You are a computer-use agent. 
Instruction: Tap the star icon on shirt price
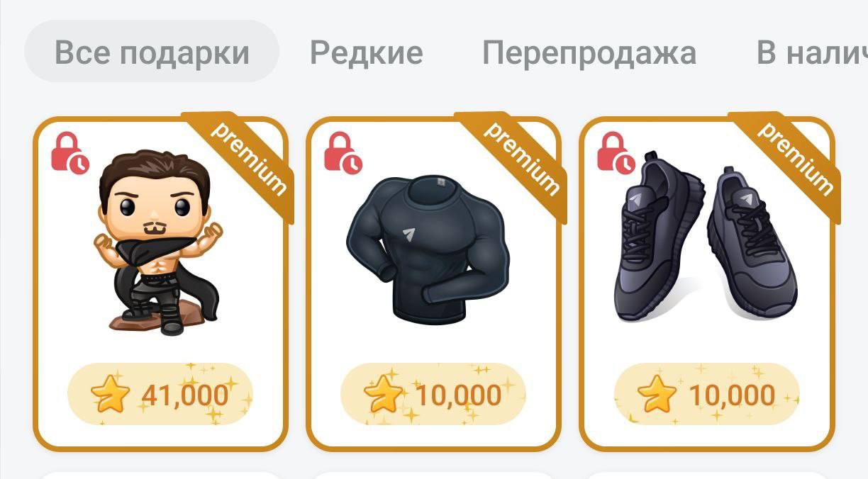tap(383, 395)
